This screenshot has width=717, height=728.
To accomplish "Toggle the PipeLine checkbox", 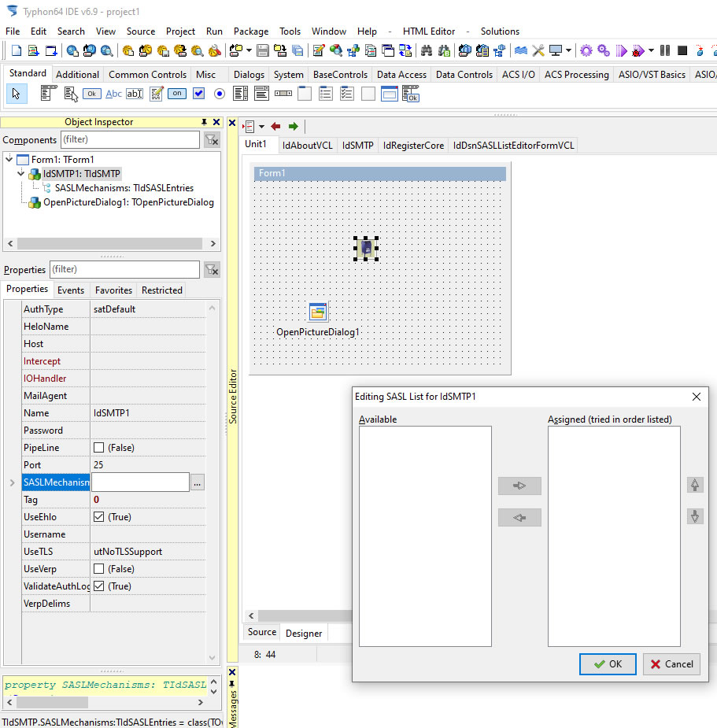I will coord(99,448).
